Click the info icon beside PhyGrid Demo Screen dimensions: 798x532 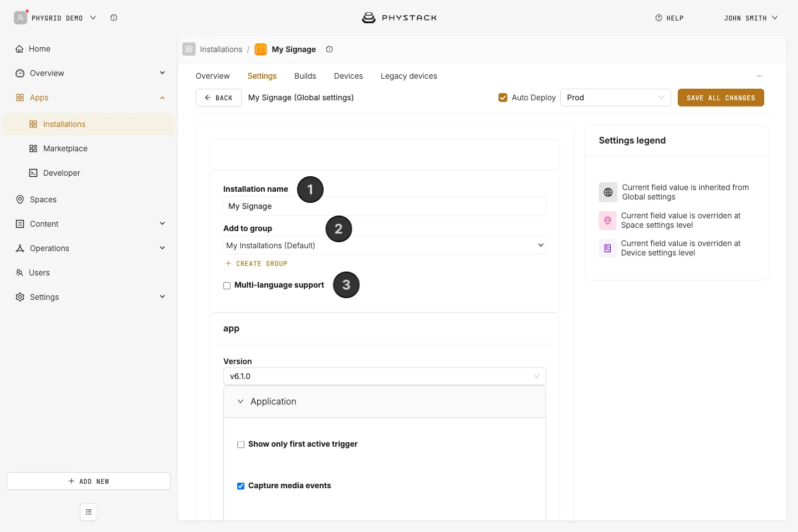114,18
